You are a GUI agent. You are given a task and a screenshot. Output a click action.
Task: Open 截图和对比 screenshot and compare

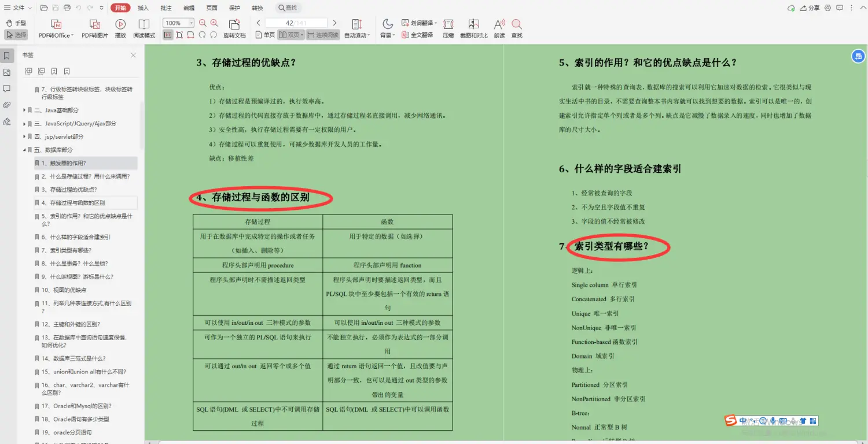(474, 29)
